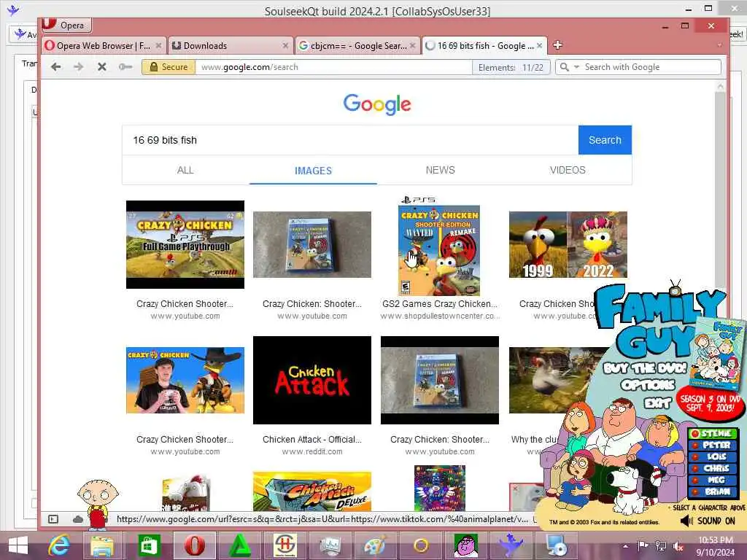Open the Opera main menu button
Image resolution: width=747 pixels, height=560 pixels.
click(66, 25)
